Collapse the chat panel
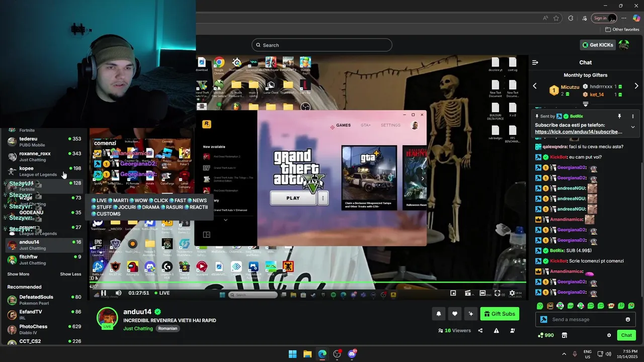 [535, 62]
